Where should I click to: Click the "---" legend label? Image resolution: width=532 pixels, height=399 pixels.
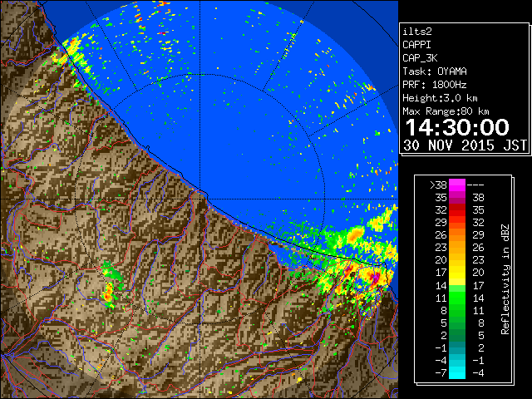point(475,185)
